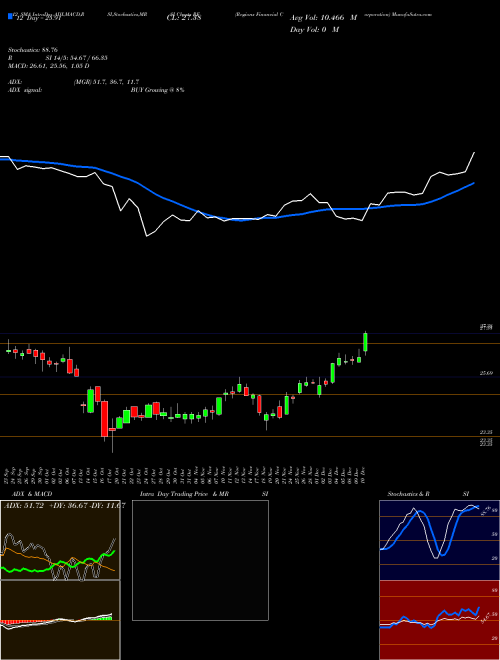
Task: Open the ADX chart panel with green line
Action: [x=60, y=540]
